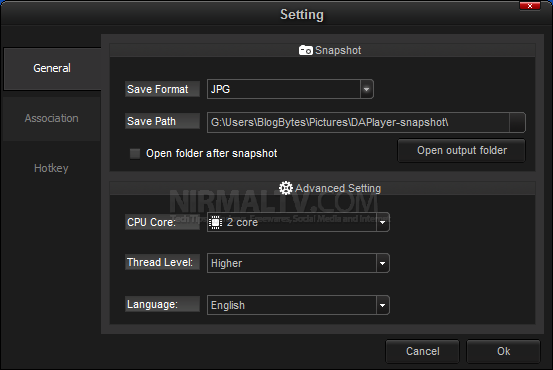Click the Open output folder button

point(462,151)
